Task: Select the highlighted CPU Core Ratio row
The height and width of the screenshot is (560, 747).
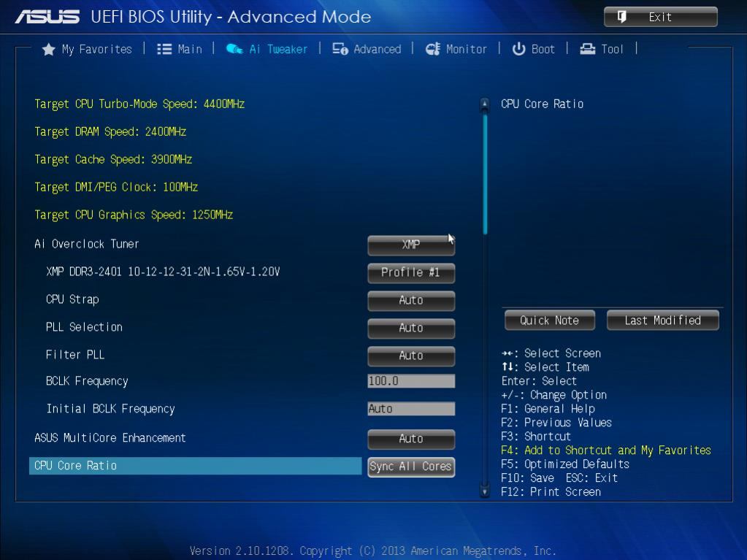Action: (x=195, y=466)
